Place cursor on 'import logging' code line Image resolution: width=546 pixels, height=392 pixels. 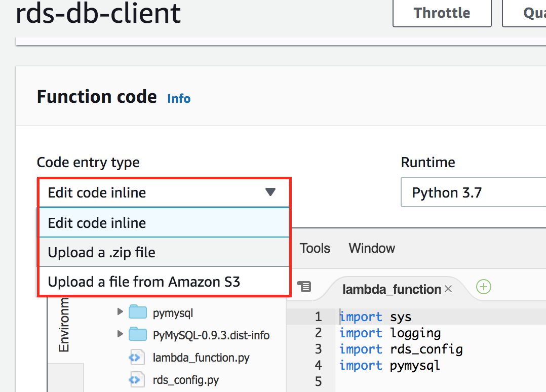pyautogui.click(x=390, y=333)
